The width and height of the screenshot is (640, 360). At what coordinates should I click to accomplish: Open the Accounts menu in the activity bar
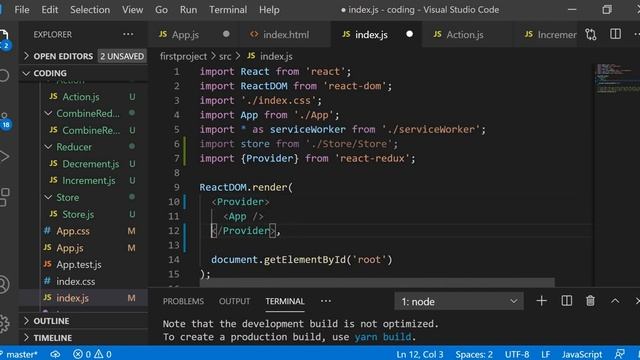(x=4, y=284)
